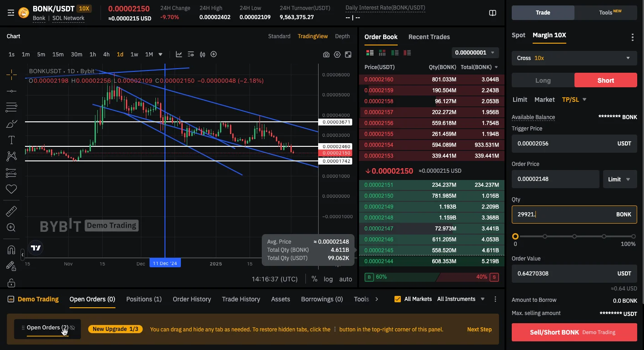Click the Qty input field
The image size is (644, 350).
[574, 215]
